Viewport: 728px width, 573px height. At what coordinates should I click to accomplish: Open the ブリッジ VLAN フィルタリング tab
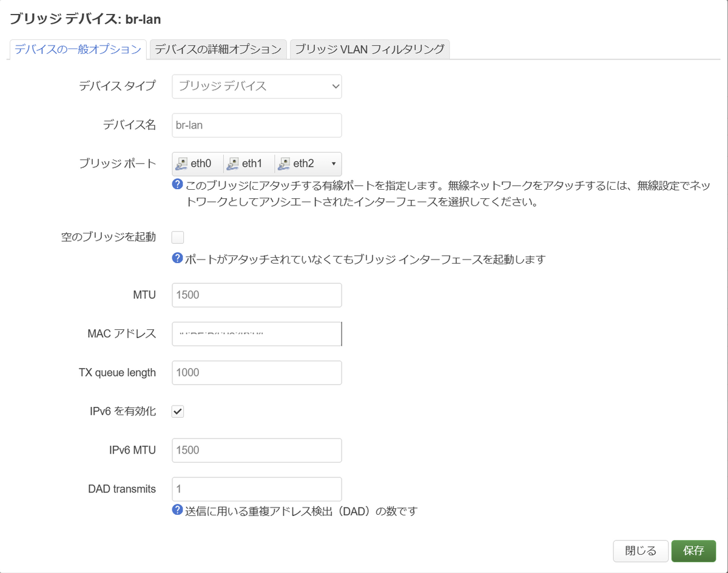[x=371, y=50]
